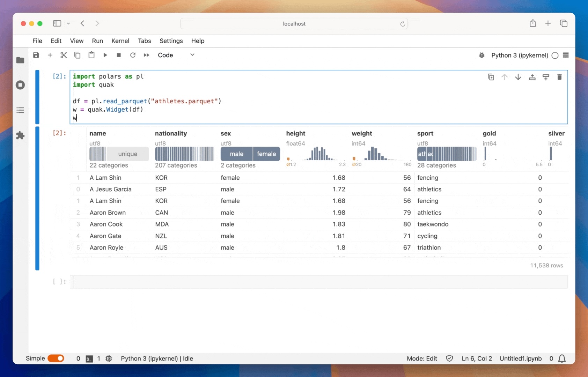The image size is (588, 377).
Task: Insert cell above icon in cell toolbar
Action: click(x=532, y=77)
